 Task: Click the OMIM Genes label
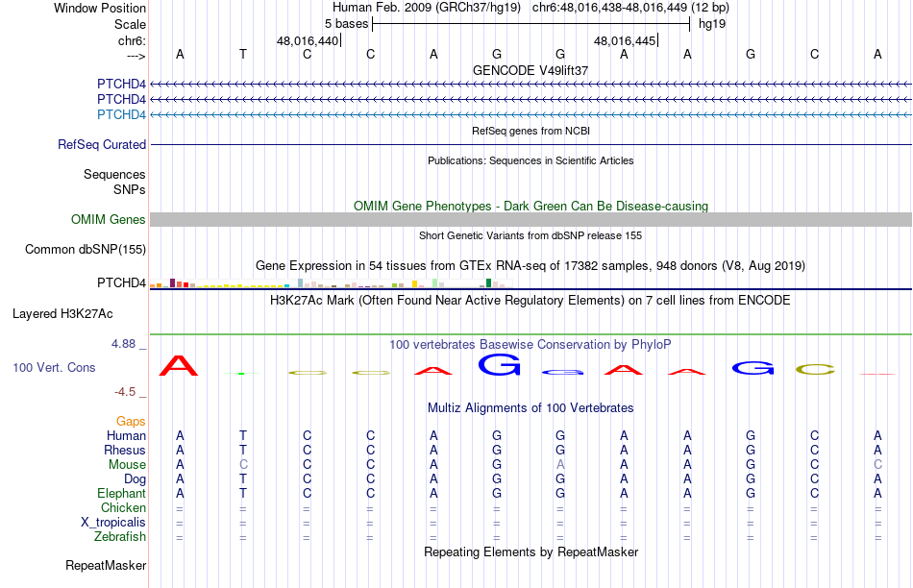[x=109, y=219]
